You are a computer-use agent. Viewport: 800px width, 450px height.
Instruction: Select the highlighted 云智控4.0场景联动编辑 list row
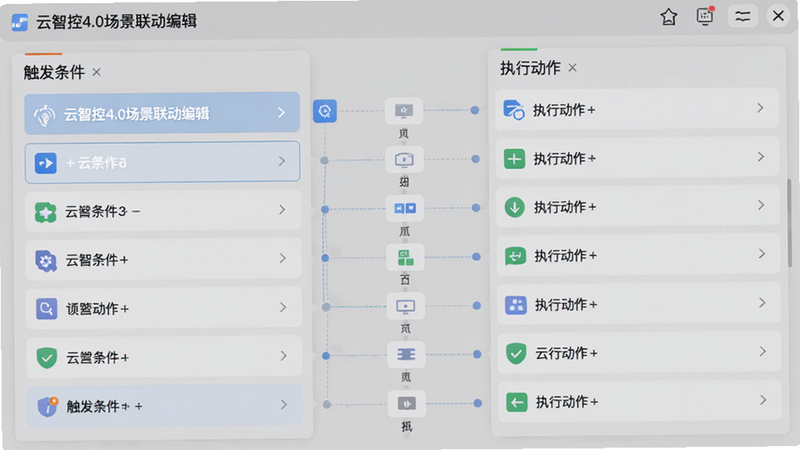point(162,113)
